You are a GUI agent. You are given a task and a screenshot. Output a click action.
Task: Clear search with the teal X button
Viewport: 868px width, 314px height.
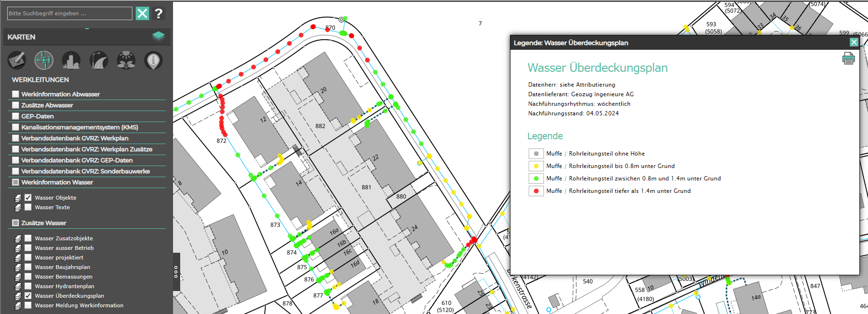point(142,13)
